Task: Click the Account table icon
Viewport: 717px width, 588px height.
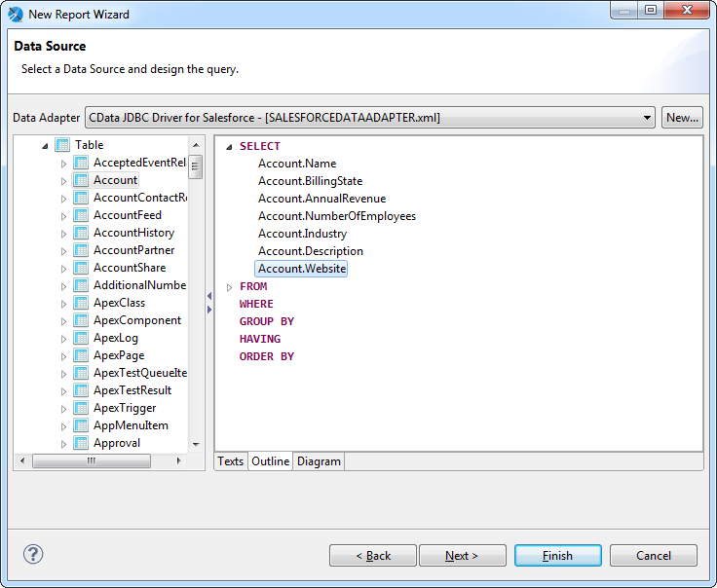Action: [81, 180]
